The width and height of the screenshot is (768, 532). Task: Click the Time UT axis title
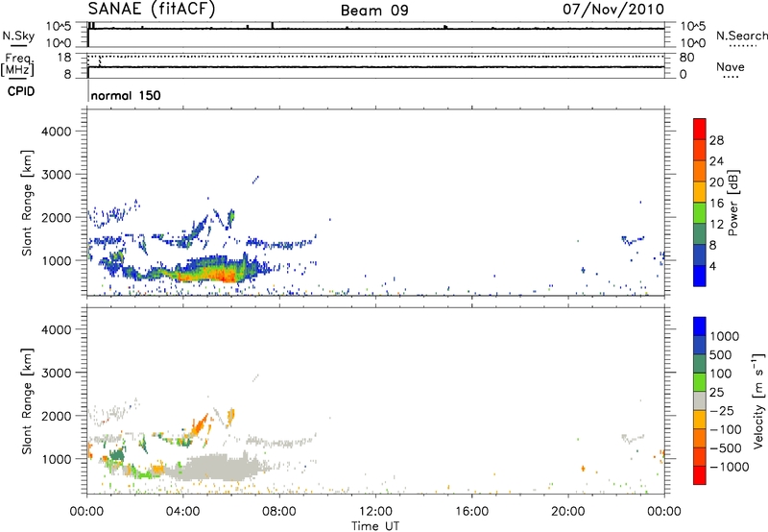tap(375, 526)
